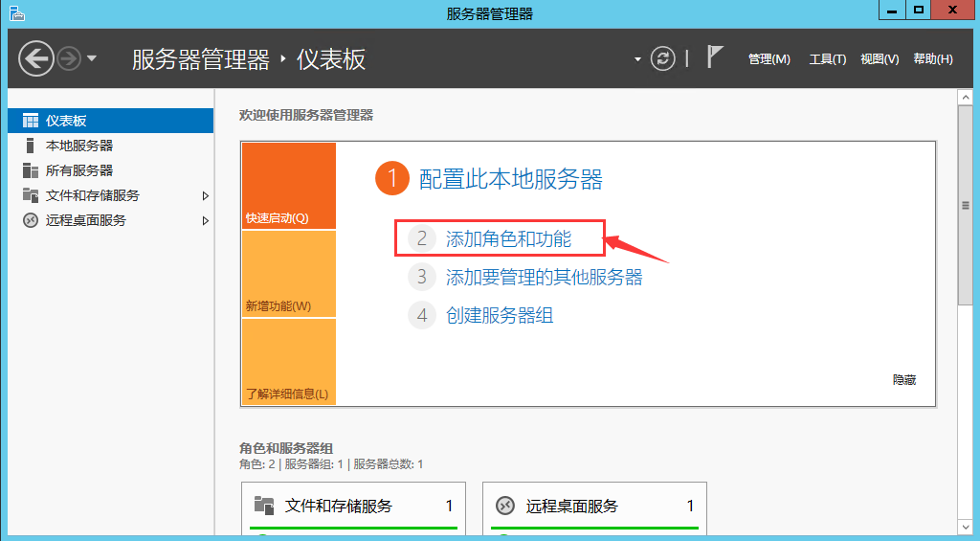Maximize the 服务器管理器 window
The height and width of the screenshot is (541, 980).
[918, 11]
